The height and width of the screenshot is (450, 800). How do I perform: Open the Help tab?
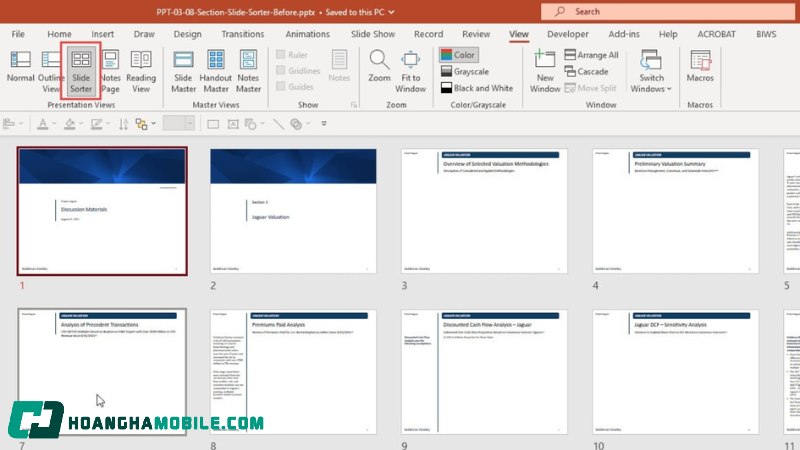[668, 34]
